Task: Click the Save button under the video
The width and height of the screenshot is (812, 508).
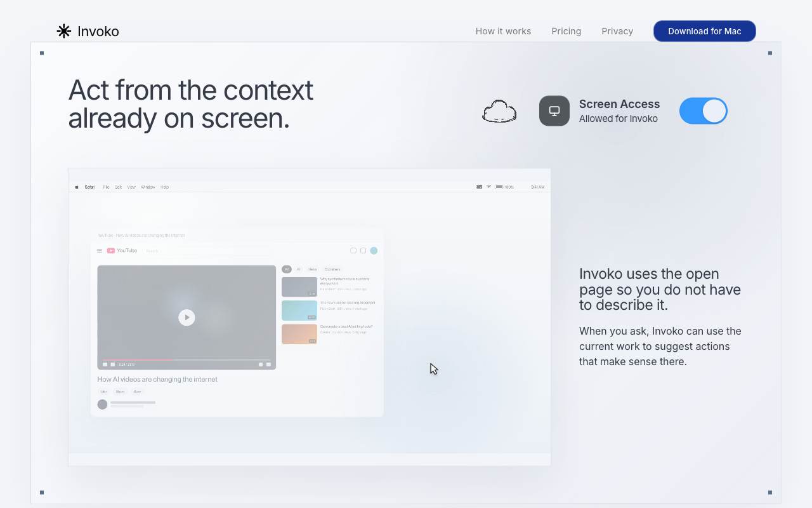Action: [137, 392]
